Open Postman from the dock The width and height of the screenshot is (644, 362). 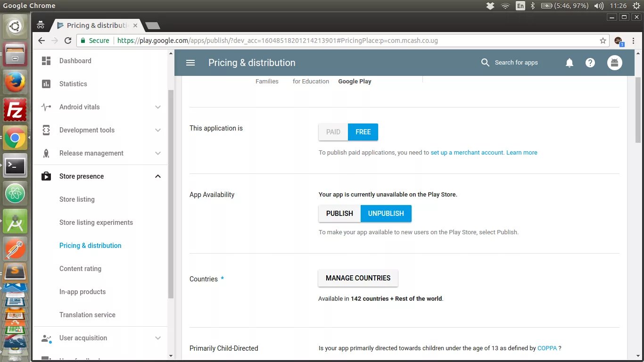tap(15, 249)
